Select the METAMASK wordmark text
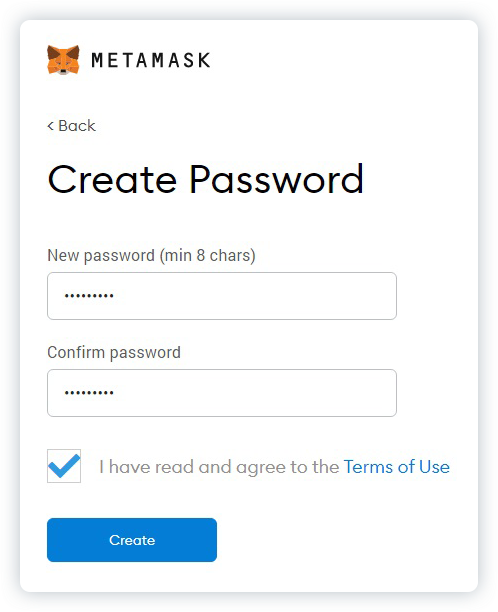The height and width of the screenshot is (612, 498). pyautogui.click(x=151, y=60)
